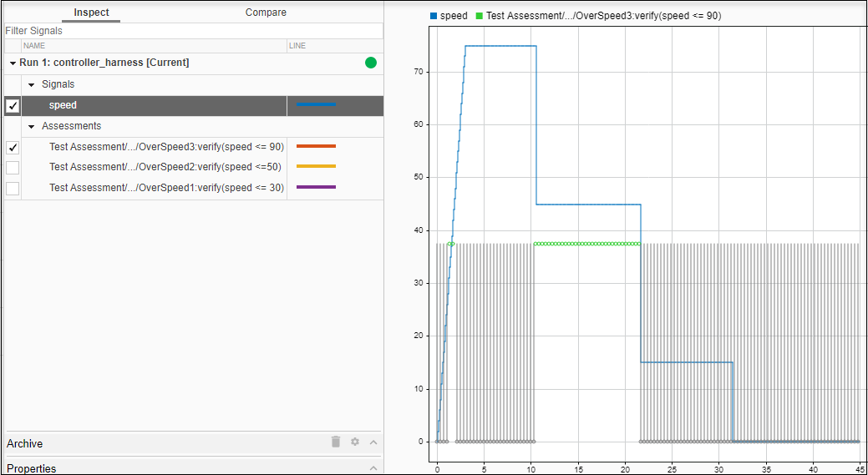Collapse the Signals group
The height and width of the screenshot is (475, 868).
click(32, 84)
